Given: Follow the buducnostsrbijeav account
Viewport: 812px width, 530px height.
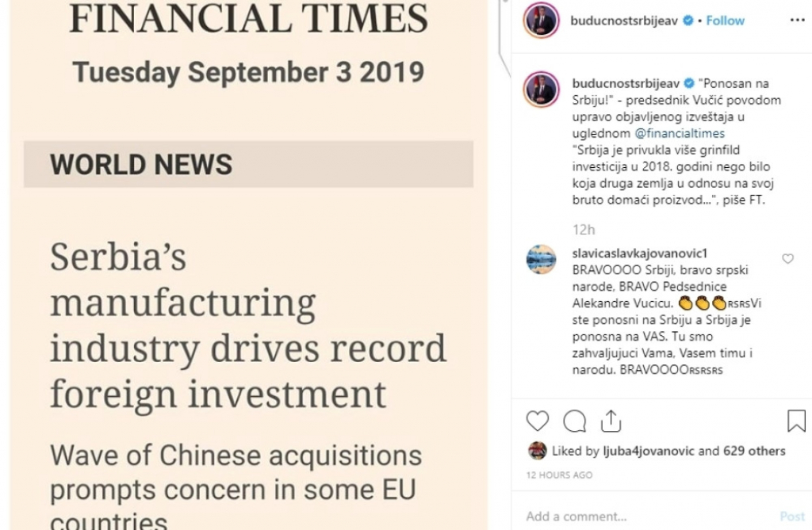Looking at the screenshot, I should (725, 21).
